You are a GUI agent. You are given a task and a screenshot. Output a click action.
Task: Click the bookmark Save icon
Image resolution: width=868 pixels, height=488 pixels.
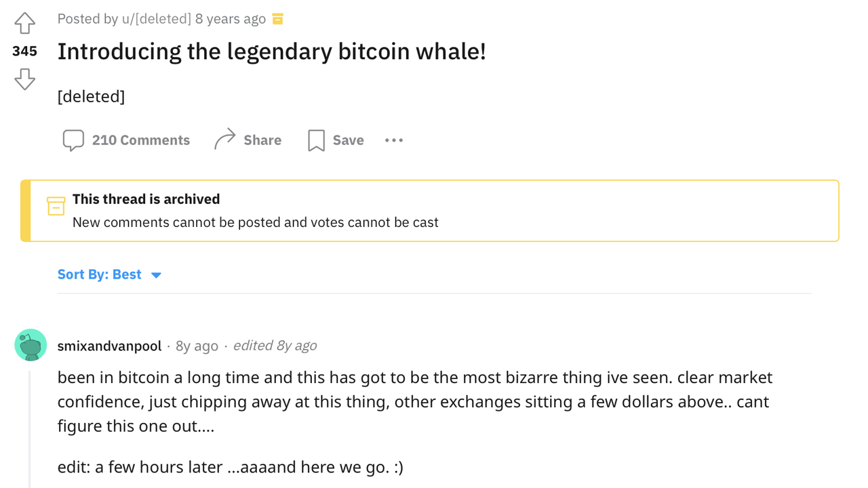click(316, 140)
